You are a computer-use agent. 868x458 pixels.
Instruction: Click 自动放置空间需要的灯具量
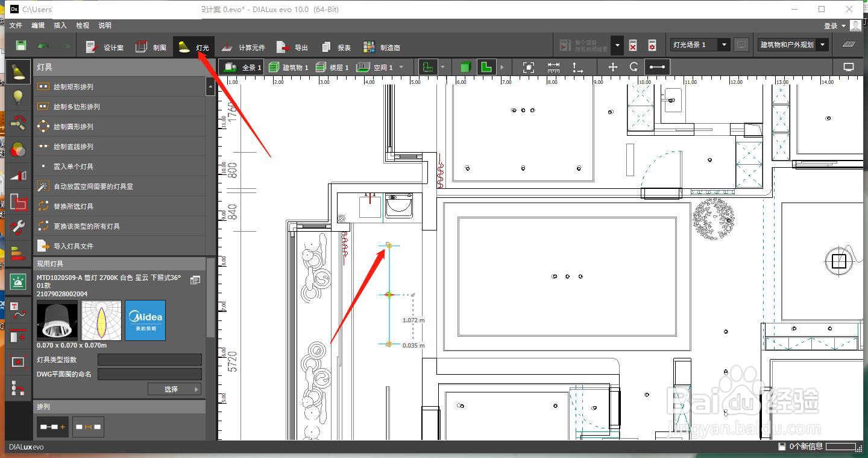click(x=119, y=186)
